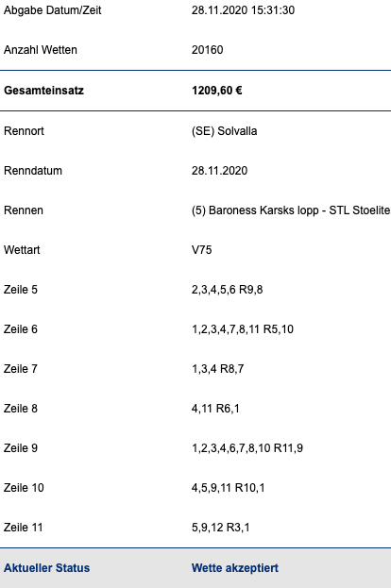The width and height of the screenshot is (391, 588).
Task: Click Zeile 7 selection 1,3,4 R8,7
Action: click(217, 369)
